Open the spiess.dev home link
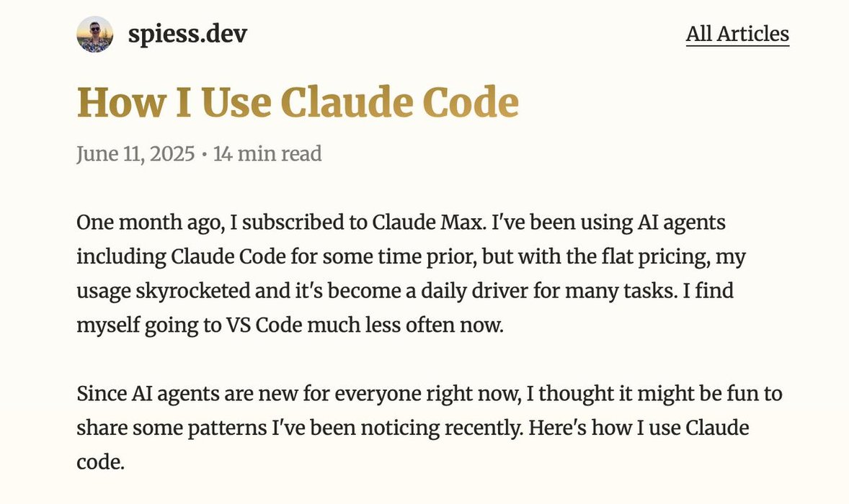 tap(187, 34)
